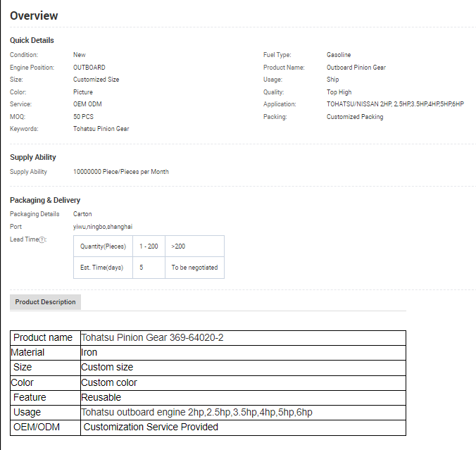Click the 'Customized Packing' packing value
Screen dimensions: 476x450
tap(355, 117)
